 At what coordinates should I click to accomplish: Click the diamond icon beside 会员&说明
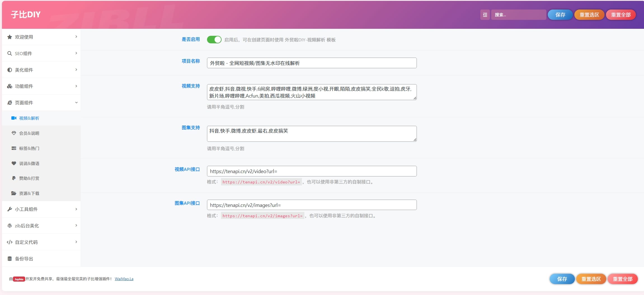14,133
